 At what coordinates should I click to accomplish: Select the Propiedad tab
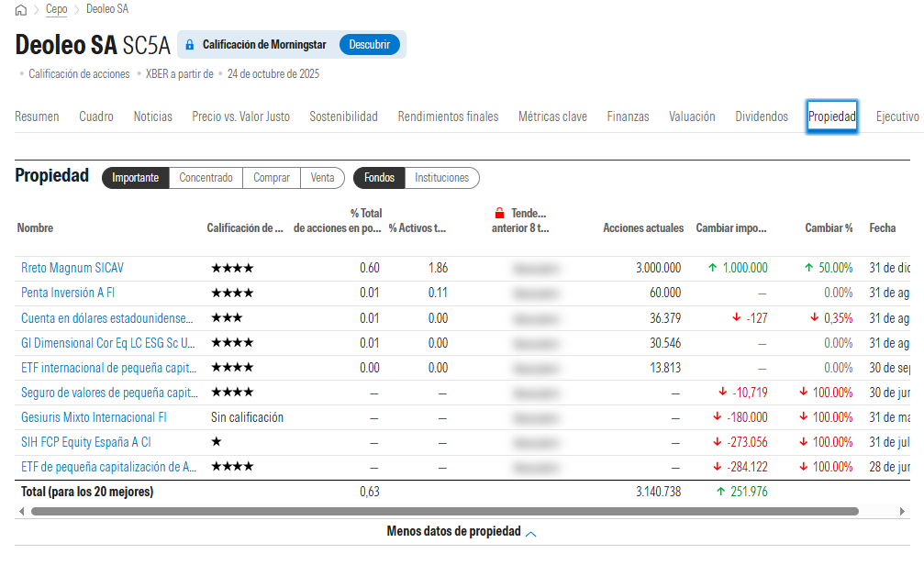click(832, 116)
